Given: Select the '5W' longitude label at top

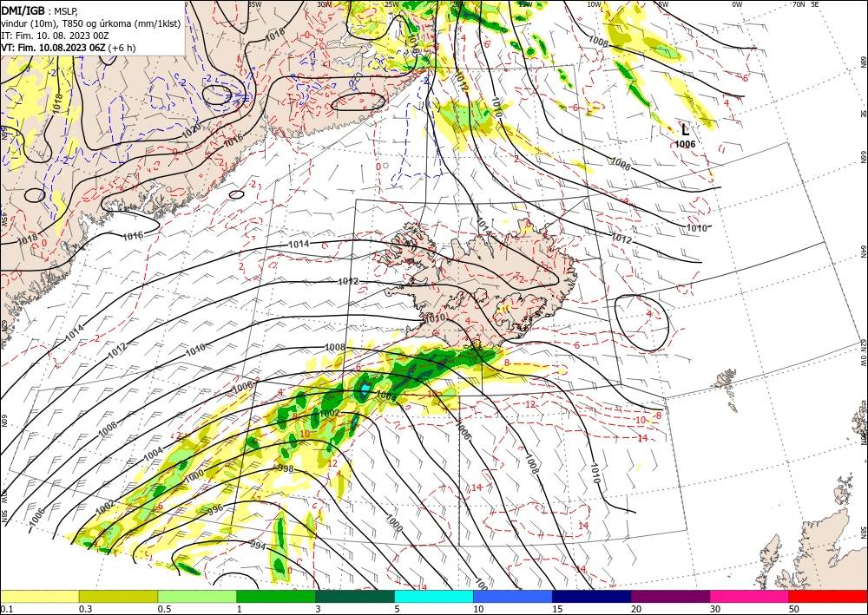Looking at the screenshot, I should click(663, 4).
